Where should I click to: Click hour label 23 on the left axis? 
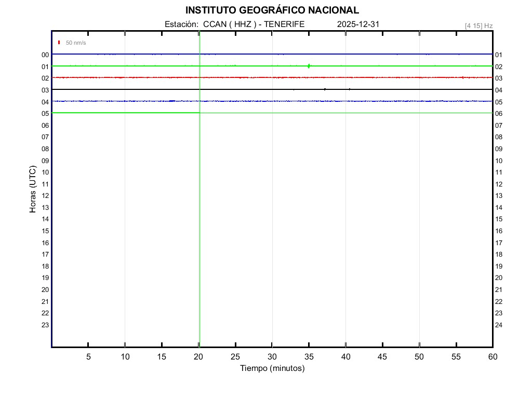click(x=45, y=325)
